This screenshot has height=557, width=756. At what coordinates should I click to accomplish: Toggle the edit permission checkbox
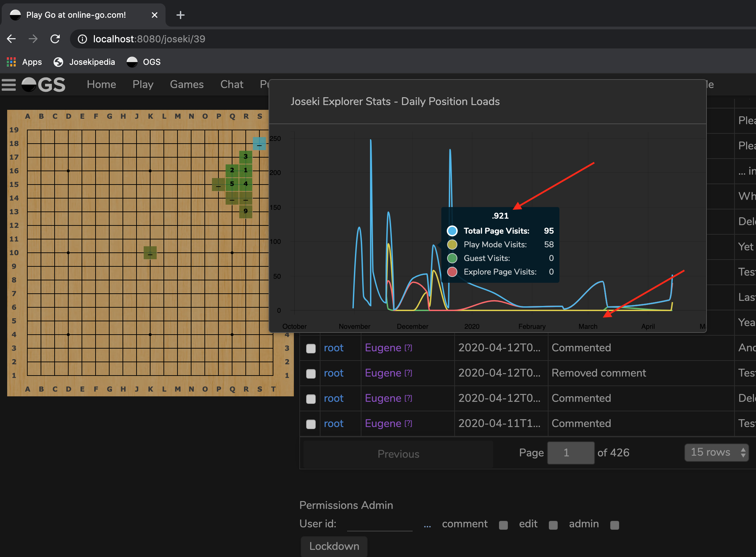(553, 525)
